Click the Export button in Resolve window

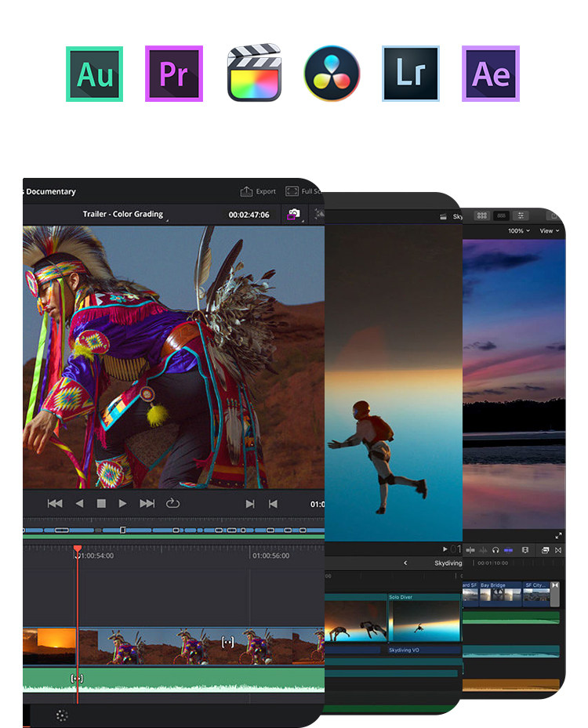tap(258, 191)
